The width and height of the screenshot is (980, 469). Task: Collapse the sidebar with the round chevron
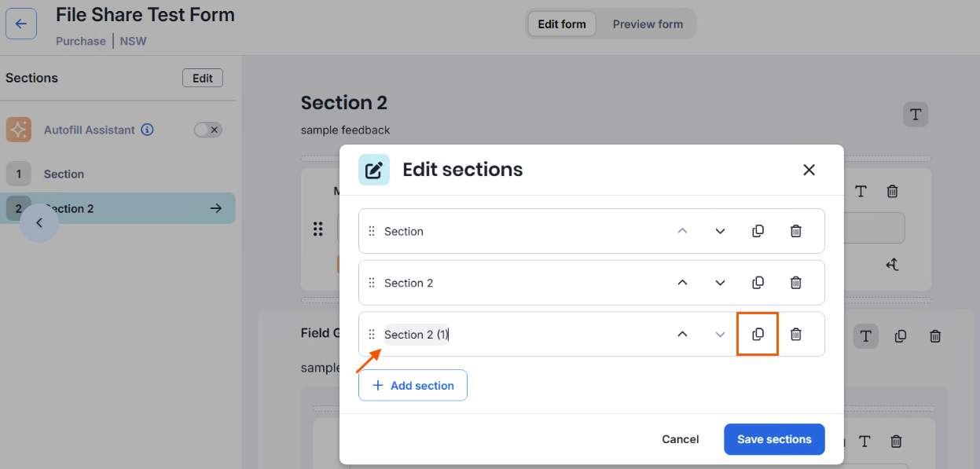coord(39,223)
